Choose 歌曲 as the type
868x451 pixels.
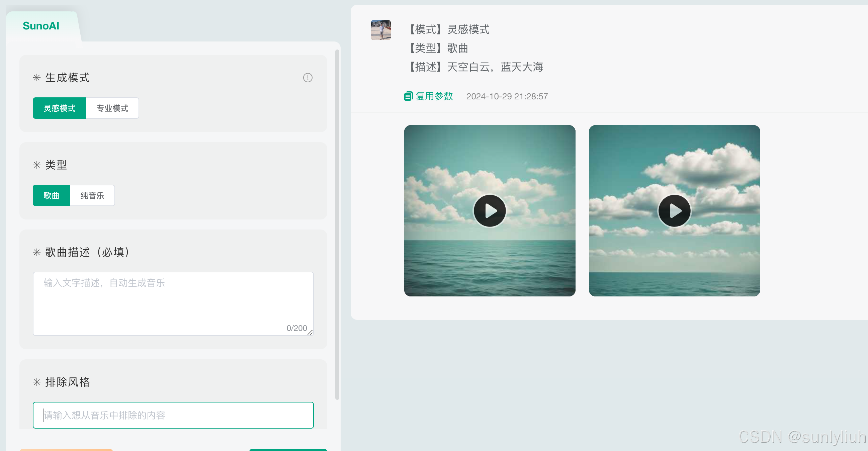pos(51,195)
